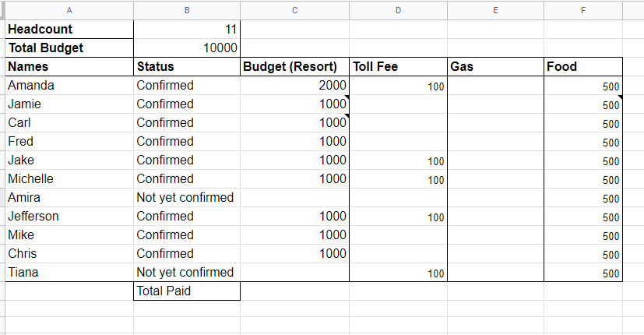This screenshot has height=335, width=644.
Task: Select Fred's food 500 cell
Action: tap(583, 141)
